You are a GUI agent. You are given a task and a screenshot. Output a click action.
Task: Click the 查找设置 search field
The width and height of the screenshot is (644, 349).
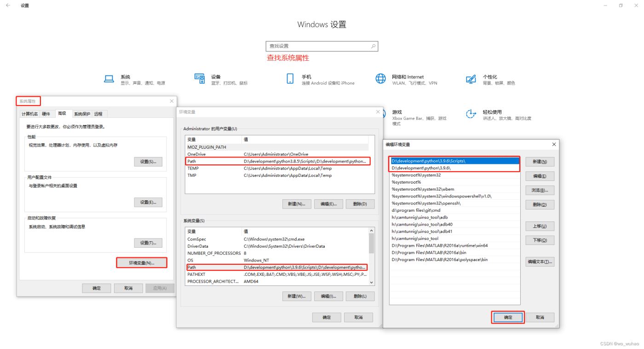click(322, 46)
